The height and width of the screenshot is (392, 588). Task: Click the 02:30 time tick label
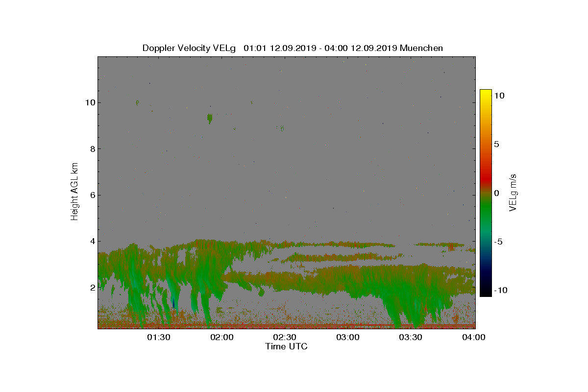(285, 337)
